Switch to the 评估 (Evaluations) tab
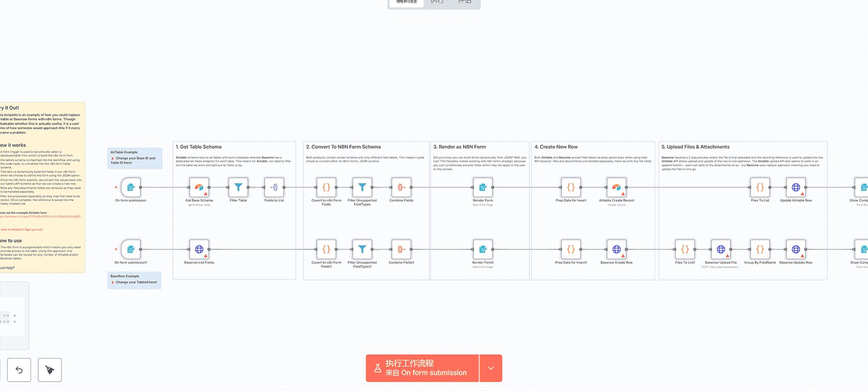Viewport: 868px width, 391px height. coord(464,2)
